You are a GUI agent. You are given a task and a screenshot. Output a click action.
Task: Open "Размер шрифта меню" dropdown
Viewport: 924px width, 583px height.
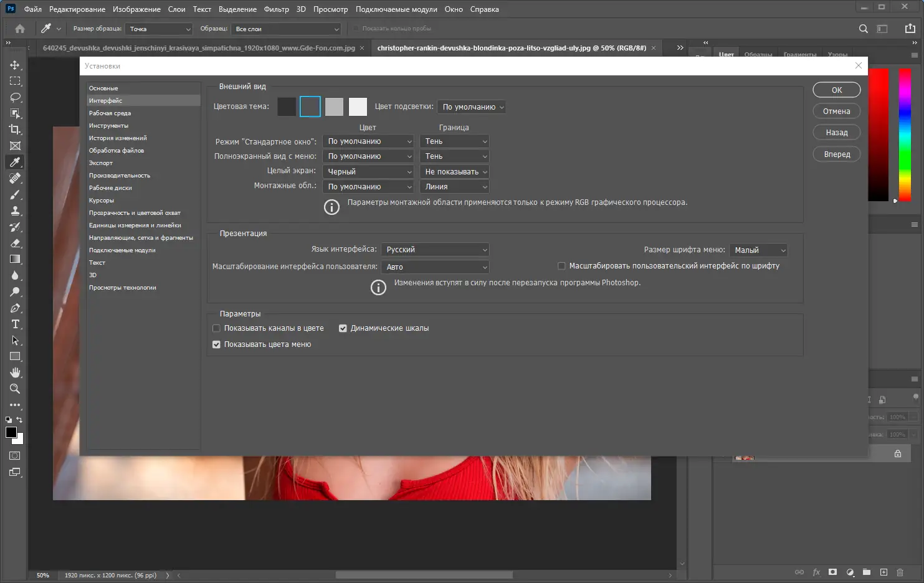[758, 250]
